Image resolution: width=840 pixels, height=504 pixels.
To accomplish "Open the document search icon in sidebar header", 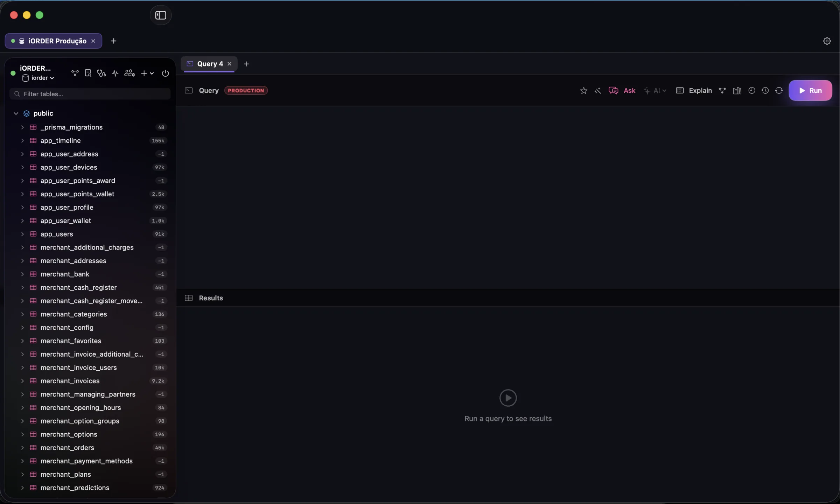I will 88,73.
